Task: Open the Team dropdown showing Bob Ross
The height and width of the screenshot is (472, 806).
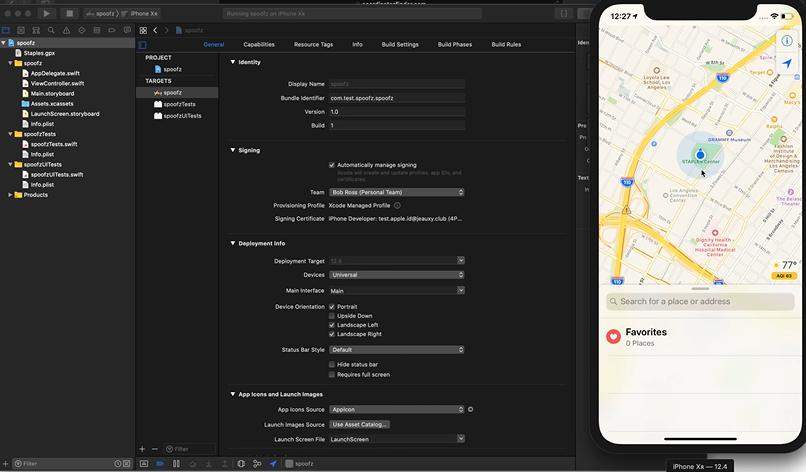Action: coord(397,192)
